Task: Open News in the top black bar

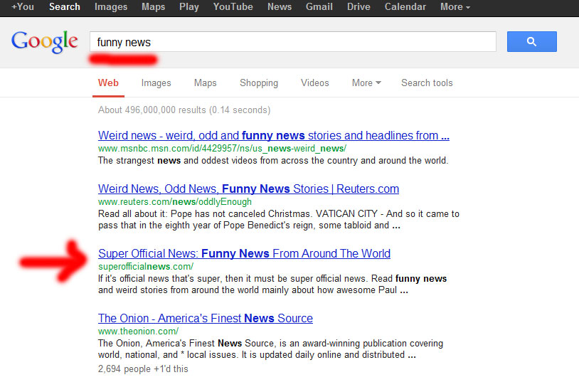Action: pyautogui.click(x=280, y=6)
